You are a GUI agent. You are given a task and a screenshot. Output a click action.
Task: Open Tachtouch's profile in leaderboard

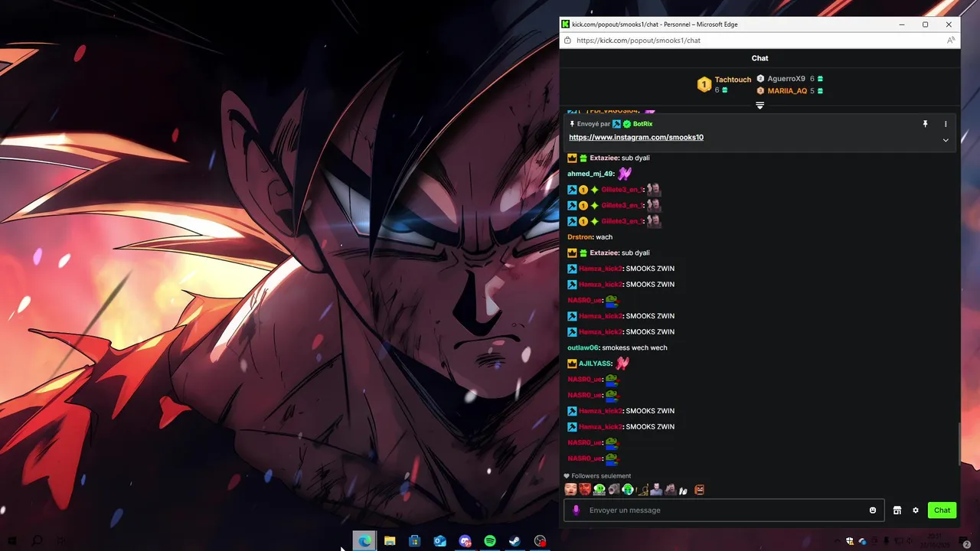click(733, 80)
